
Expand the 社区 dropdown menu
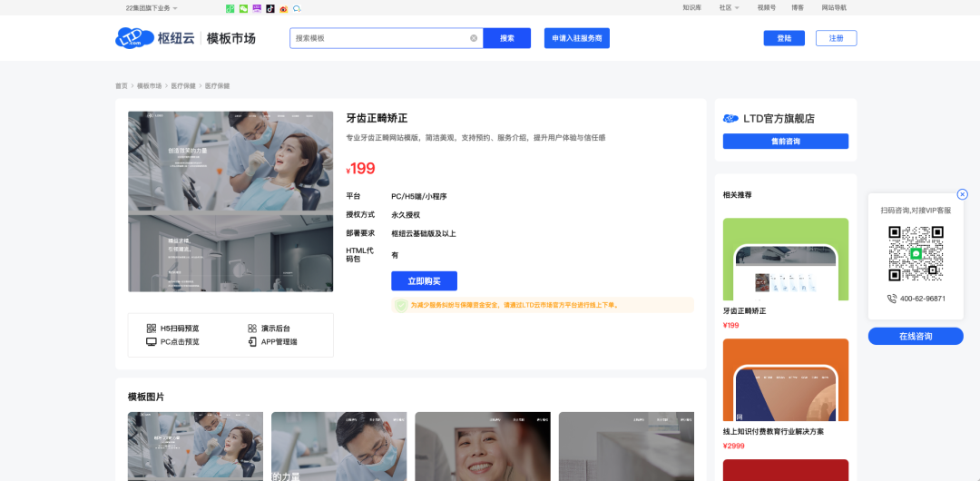729,8
